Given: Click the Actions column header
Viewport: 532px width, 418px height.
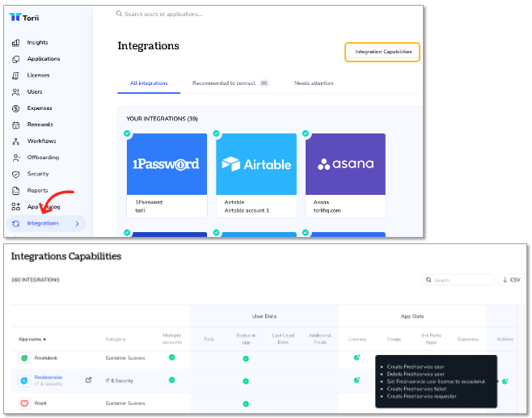Looking at the screenshot, I should point(505,340).
